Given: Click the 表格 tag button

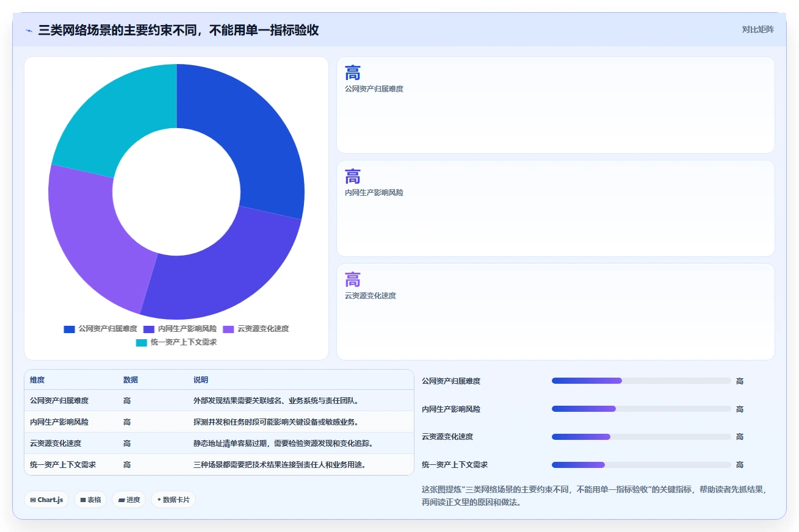Looking at the screenshot, I should click(x=90, y=500).
